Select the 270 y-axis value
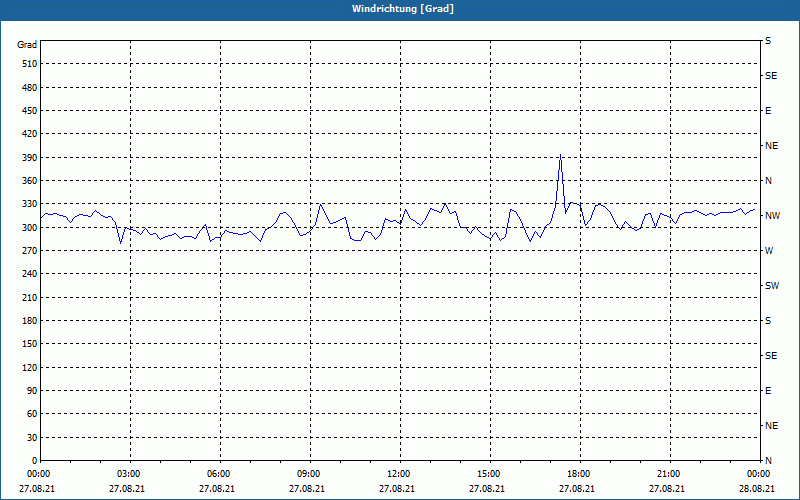The image size is (800, 500). coord(30,251)
